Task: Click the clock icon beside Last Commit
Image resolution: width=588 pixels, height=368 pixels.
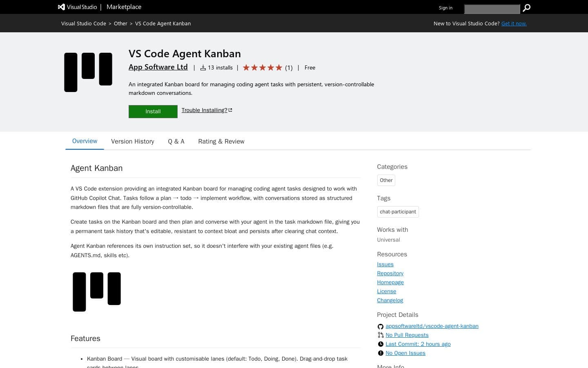Action: point(381,344)
